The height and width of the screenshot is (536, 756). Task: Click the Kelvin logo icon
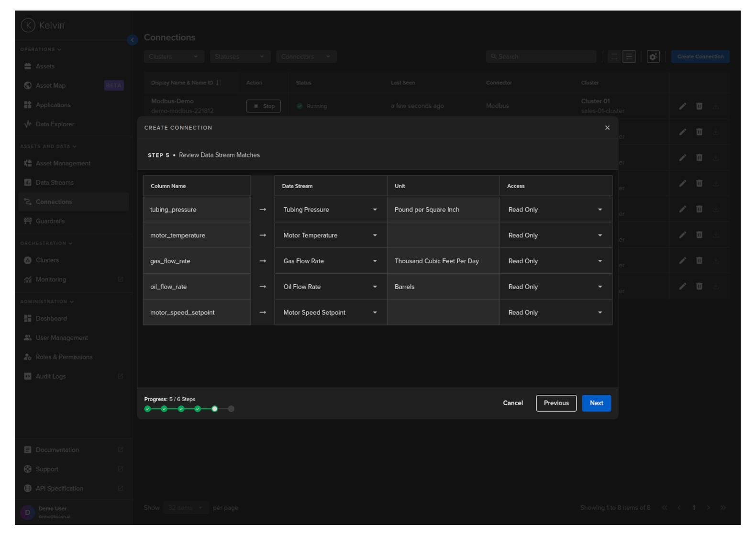[28, 25]
